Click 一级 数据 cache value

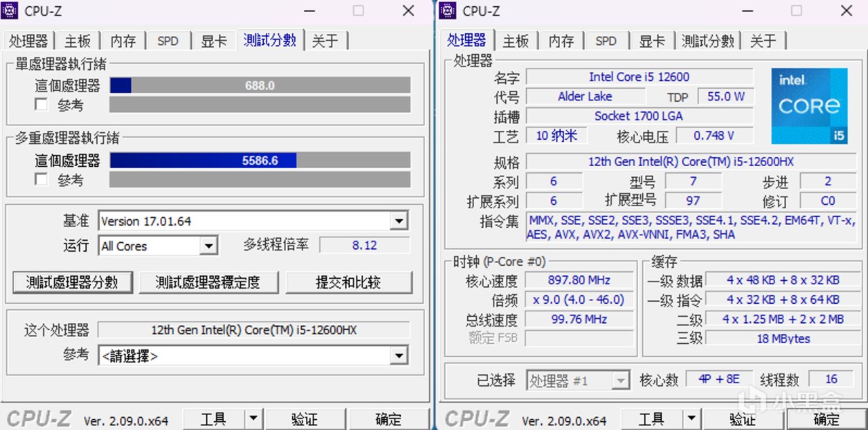(783, 280)
